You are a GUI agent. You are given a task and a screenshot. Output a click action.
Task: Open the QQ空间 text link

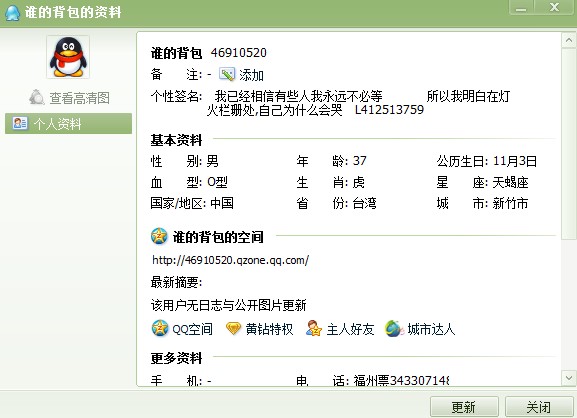192,329
